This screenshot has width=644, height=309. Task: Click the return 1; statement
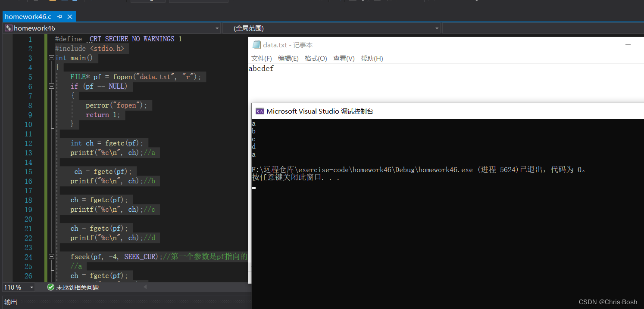(103, 115)
